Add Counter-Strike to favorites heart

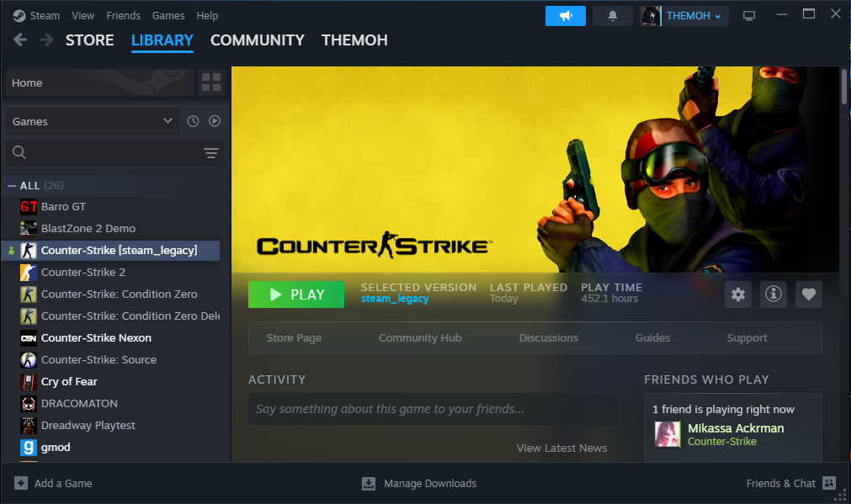click(809, 294)
